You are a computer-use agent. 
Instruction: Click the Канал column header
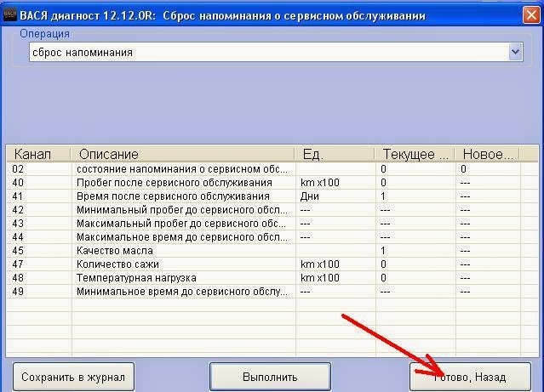[x=38, y=154]
